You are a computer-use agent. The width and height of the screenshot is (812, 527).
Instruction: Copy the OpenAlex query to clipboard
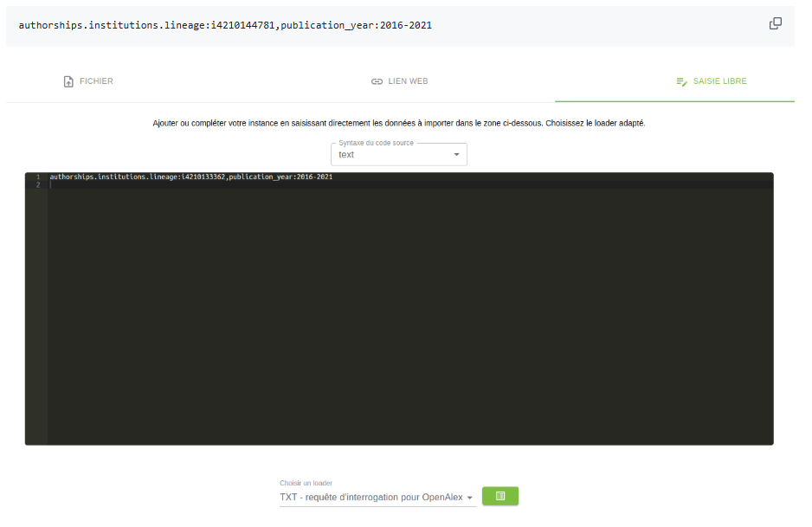(x=775, y=23)
